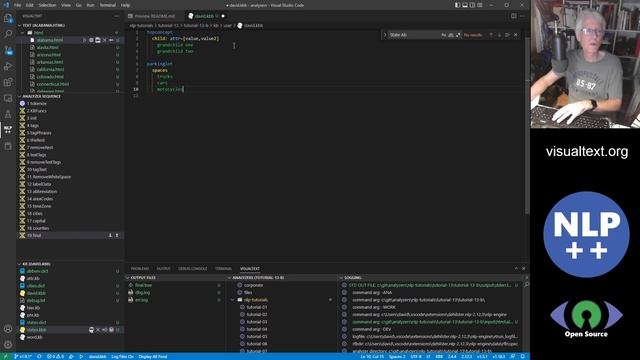Viewport: 640px width, 360px height.
Task: Open word.kb in KB list
Action: tap(34, 337)
